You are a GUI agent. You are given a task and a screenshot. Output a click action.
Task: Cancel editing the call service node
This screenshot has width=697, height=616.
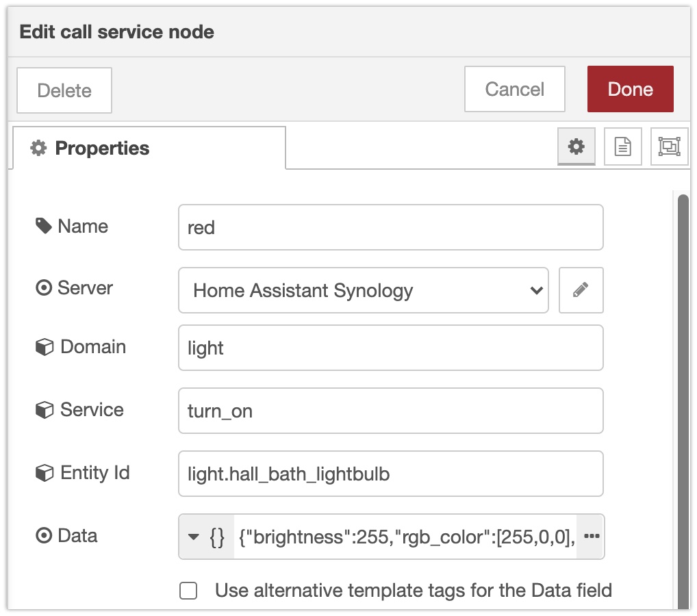click(514, 89)
